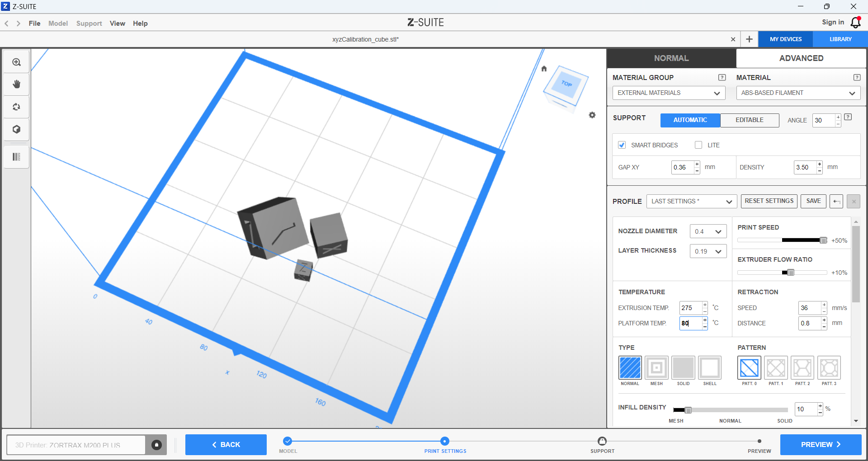Open Help menu
Image resolution: width=868 pixels, height=461 pixels.
140,24
